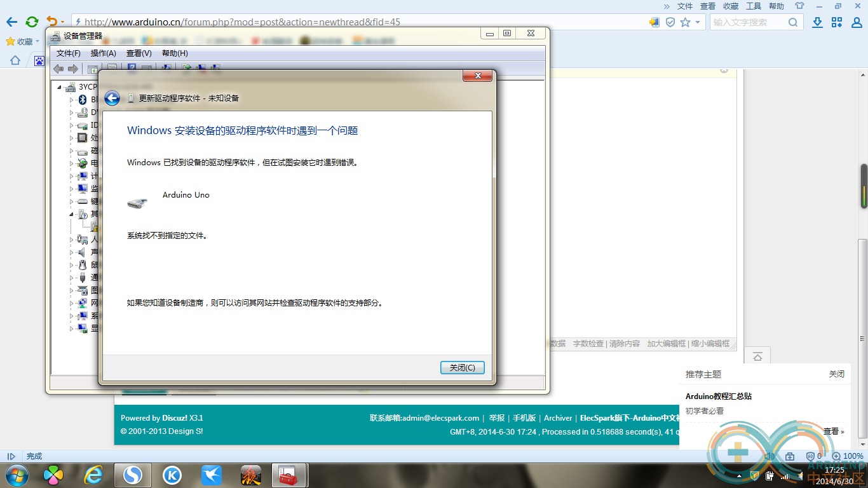Click the imaging devices camera icon

tap(82, 290)
